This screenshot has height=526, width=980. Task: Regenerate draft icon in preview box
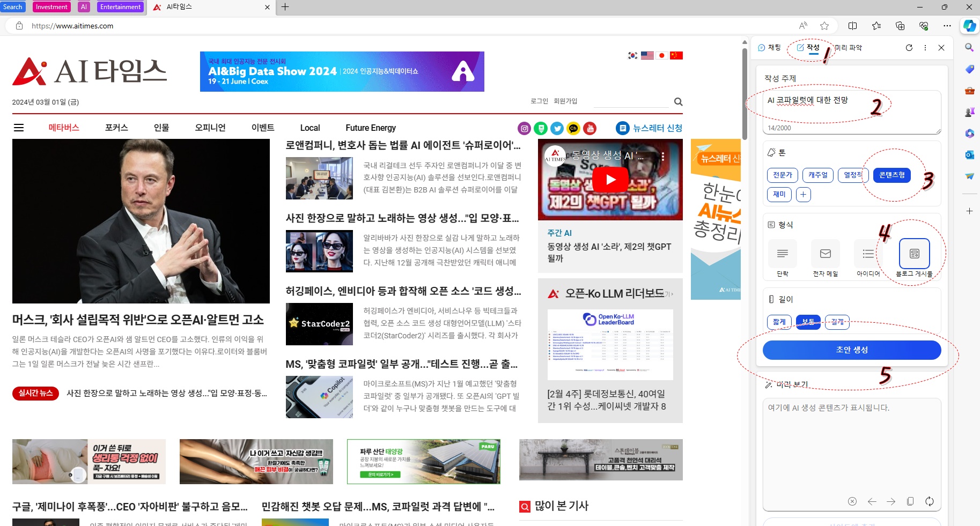coord(930,501)
